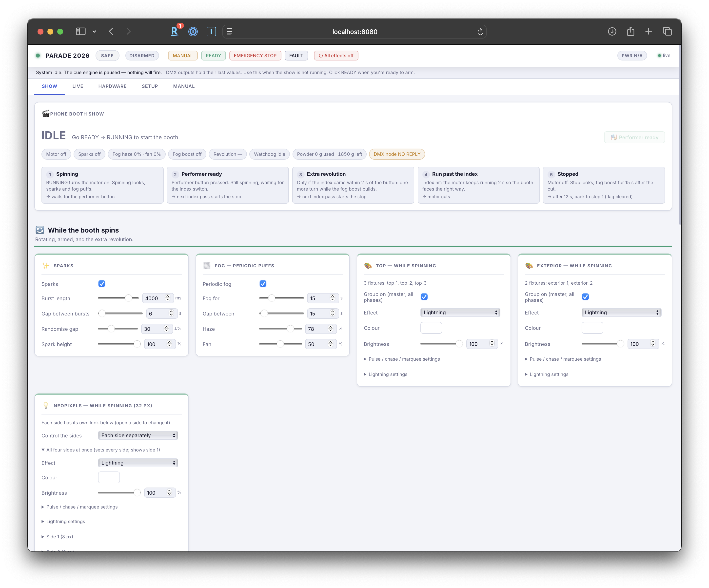
Task: Open the HARDWARE tab
Action: point(112,86)
